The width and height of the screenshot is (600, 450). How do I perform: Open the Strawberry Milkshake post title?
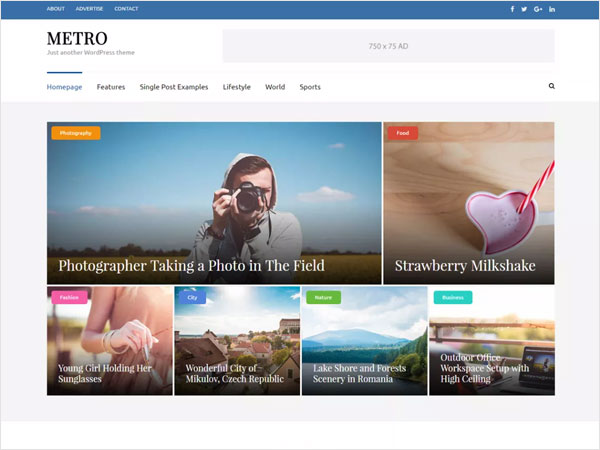pos(465,266)
